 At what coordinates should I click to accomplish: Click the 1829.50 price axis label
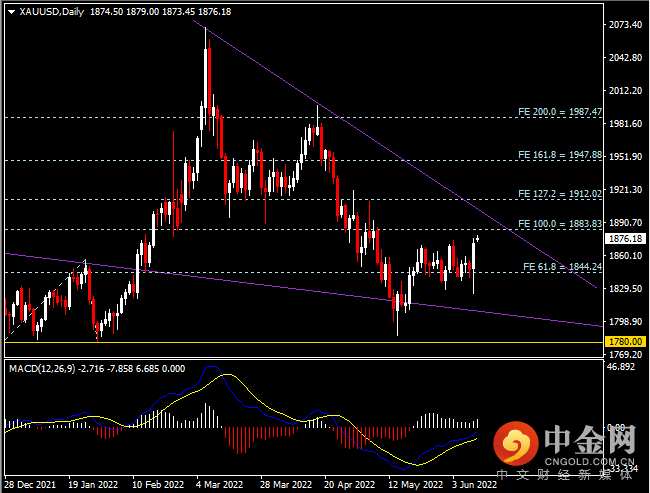(625, 289)
